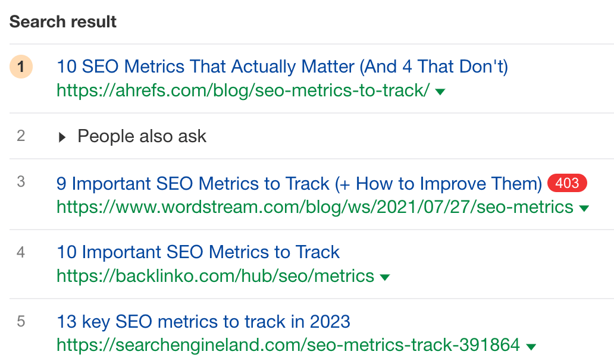Open the "9 Important SEO Metrics to Track" result
This screenshot has width=614, height=364.
pyautogui.click(x=299, y=183)
